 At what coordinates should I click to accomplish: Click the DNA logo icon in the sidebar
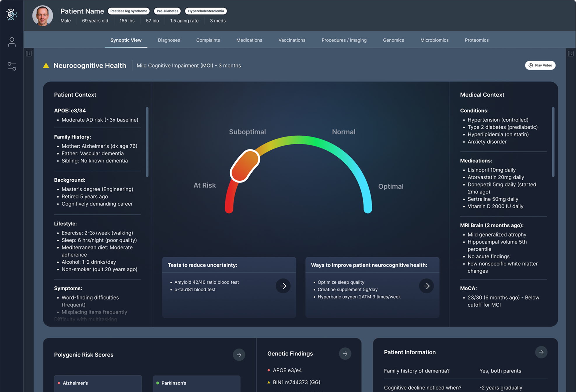click(12, 15)
